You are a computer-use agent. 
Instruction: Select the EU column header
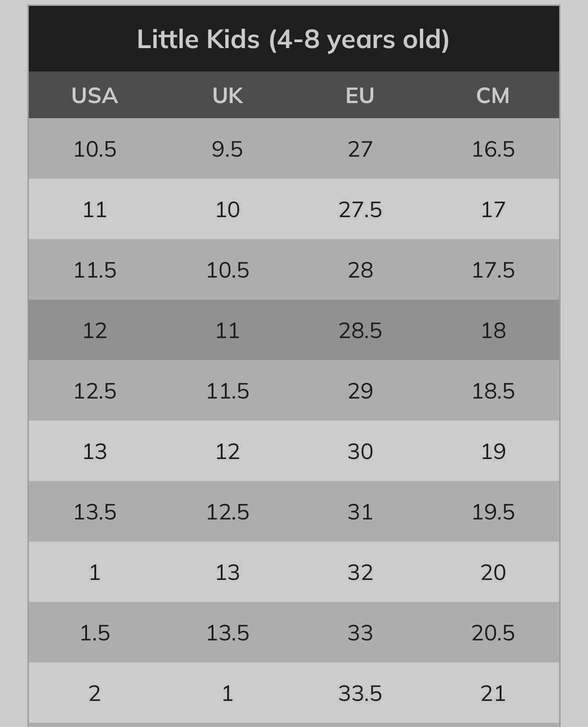tap(360, 96)
